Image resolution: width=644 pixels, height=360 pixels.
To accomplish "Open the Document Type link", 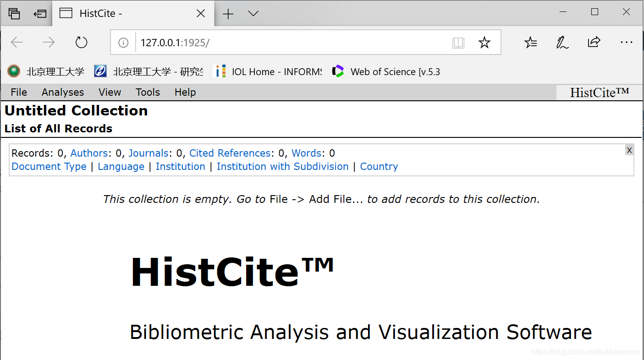I will click(49, 167).
